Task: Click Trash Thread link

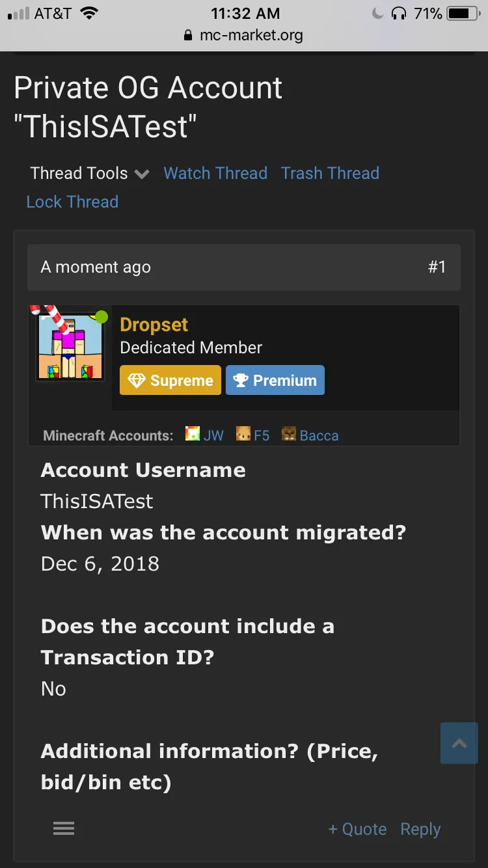Action: 330,173
